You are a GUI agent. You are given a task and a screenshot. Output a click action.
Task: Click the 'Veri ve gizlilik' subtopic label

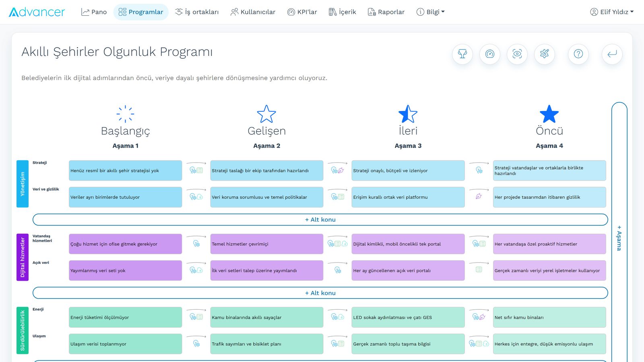[45, 189]
